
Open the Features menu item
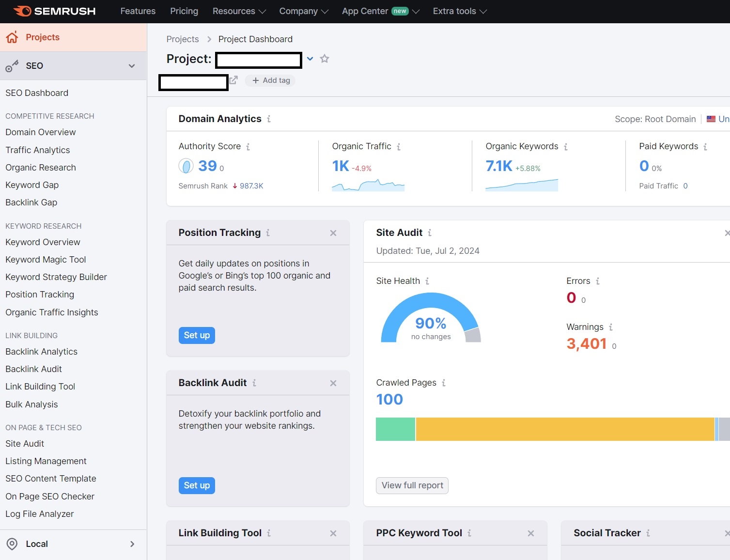click(x=138, y=11)
